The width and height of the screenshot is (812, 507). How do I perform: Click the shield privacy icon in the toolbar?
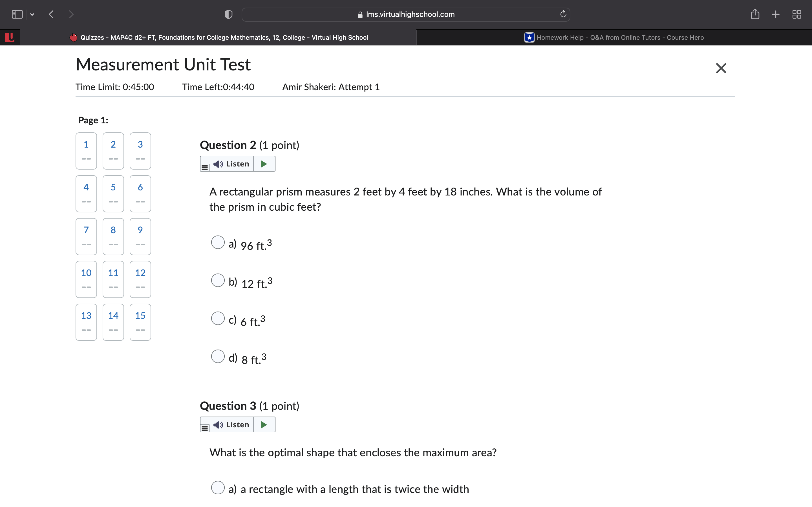(228, 14)
